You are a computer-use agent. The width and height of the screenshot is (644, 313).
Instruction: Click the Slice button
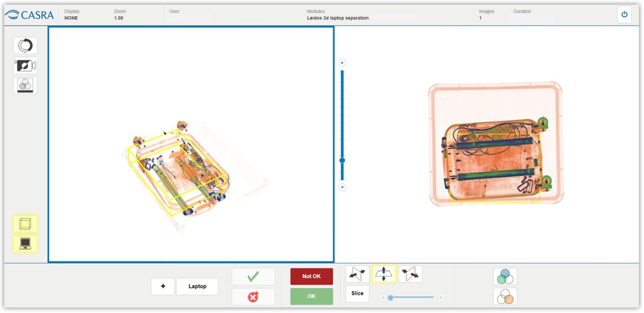357,294
